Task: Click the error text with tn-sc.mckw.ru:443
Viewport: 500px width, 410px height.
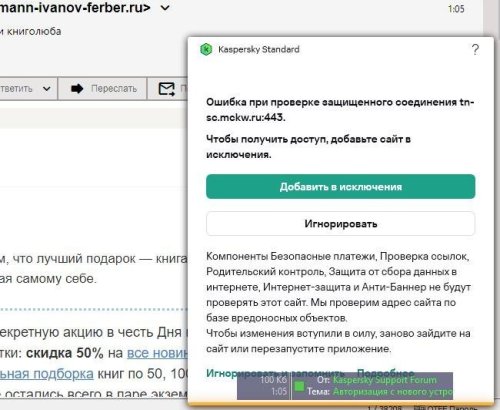Action: (340, 110)
